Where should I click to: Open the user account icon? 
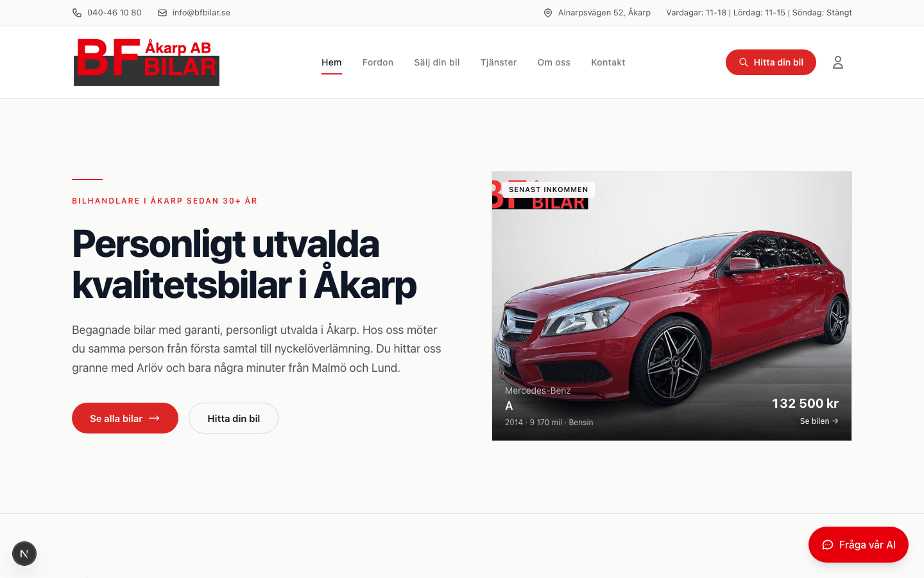(838, 62)
